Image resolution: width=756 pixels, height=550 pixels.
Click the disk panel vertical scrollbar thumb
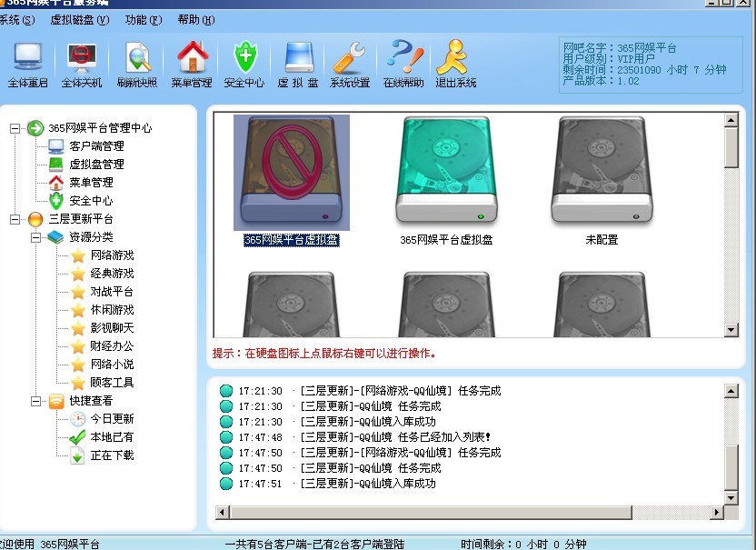click(731, 147)
